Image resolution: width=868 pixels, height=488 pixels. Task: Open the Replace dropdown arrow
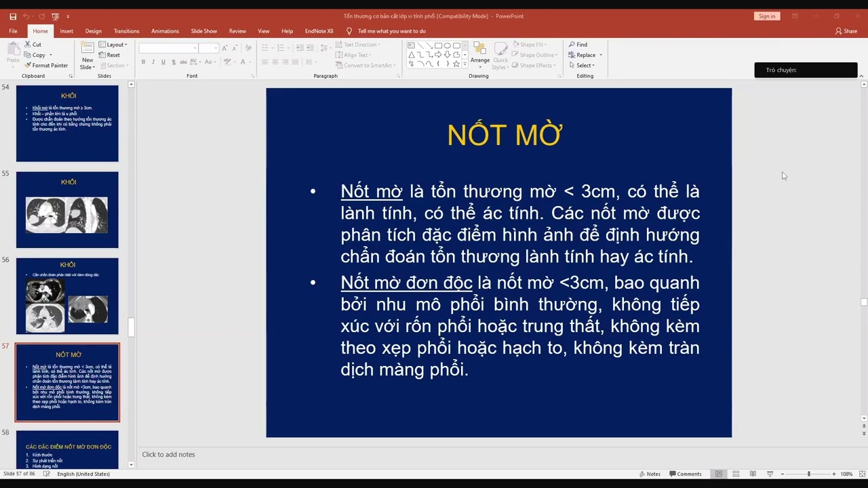[600, 55]
